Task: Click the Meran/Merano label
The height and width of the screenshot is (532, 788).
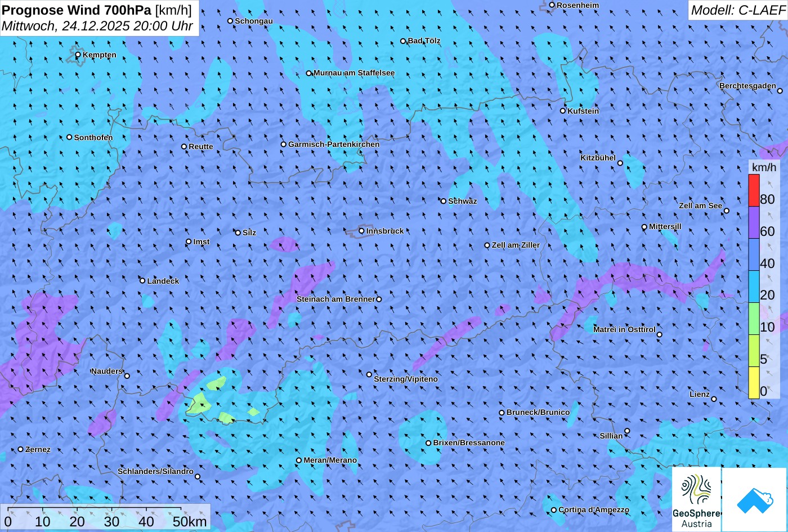Action: (x=330, y=460)
